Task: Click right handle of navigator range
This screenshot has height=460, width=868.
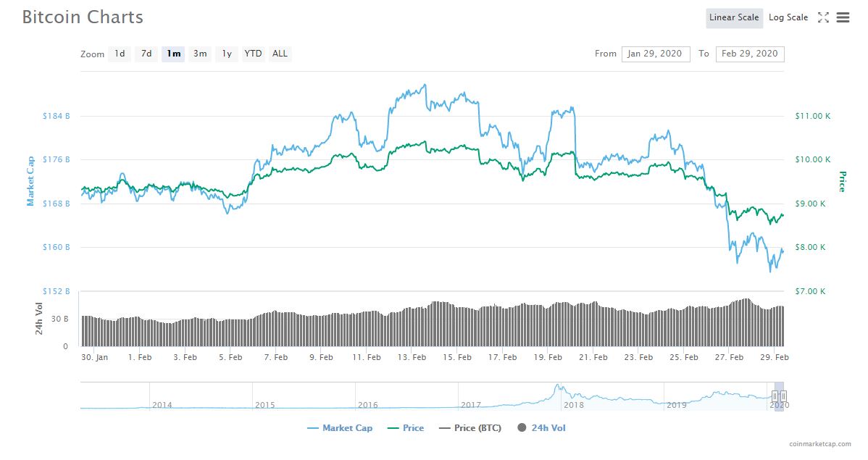Action: [783, 396]
